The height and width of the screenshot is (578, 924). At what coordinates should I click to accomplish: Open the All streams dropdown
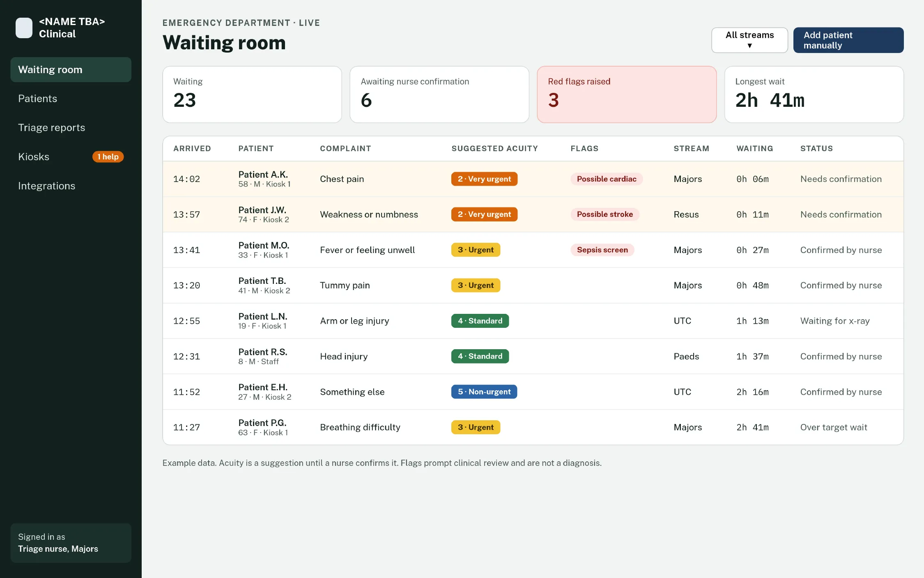pyautogui.click(x=749, y=40)
